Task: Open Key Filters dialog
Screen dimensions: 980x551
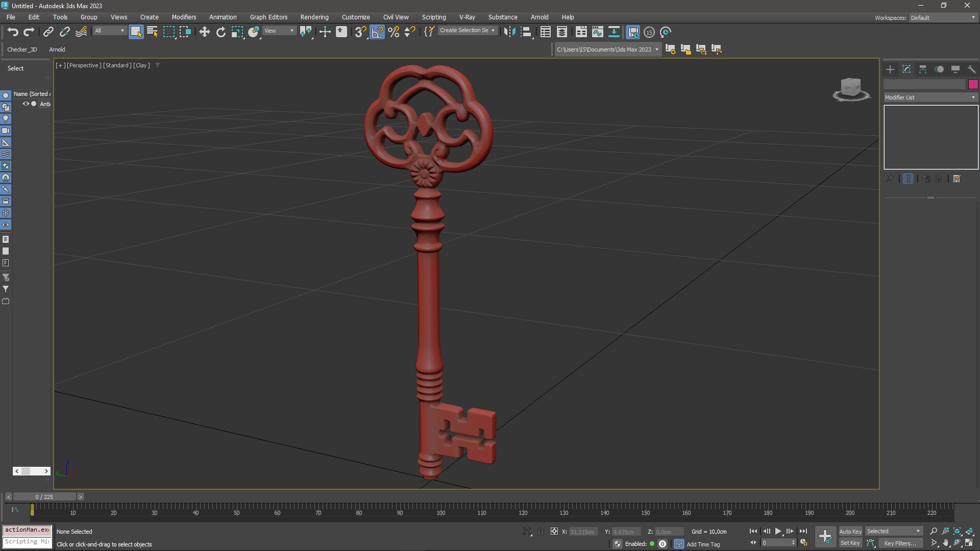Action: click(x=900, y=543)
